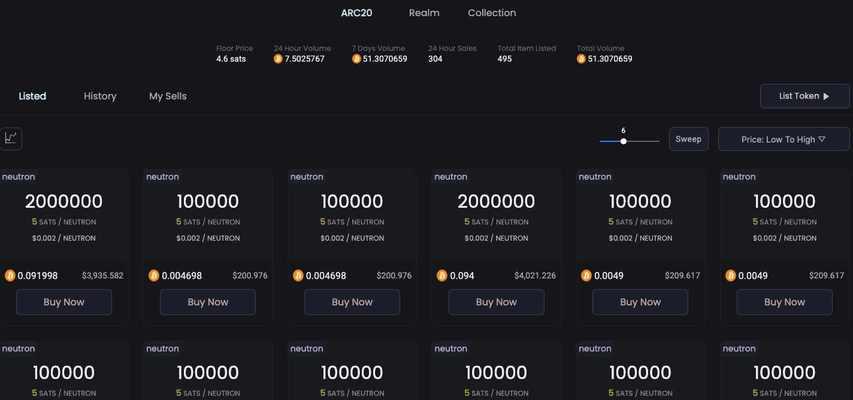
Task: Click the 24 Hour Sales value 304
Action: (435, 59)
